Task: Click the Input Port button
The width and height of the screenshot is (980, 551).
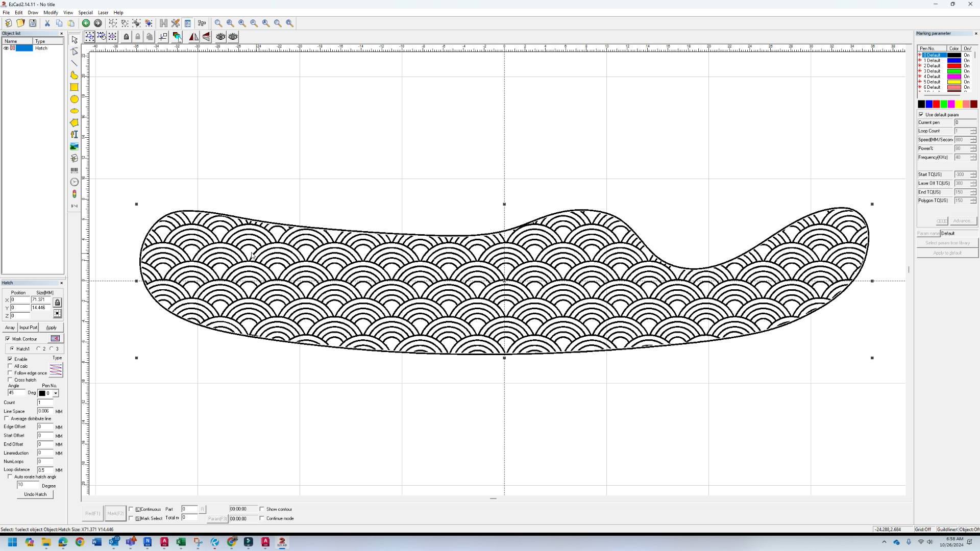Action: tap(28, 328)
